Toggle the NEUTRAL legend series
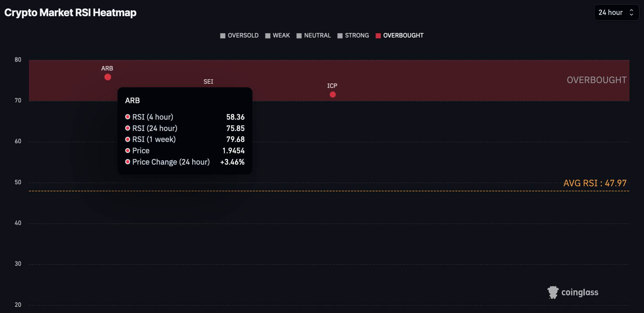 pyautogui.click(x=313, y=36)
